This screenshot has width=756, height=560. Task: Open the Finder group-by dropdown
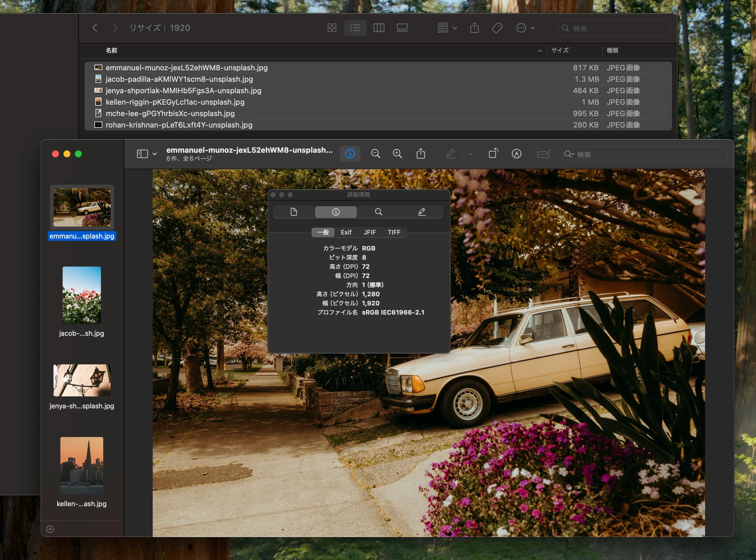tap(447, 28)
